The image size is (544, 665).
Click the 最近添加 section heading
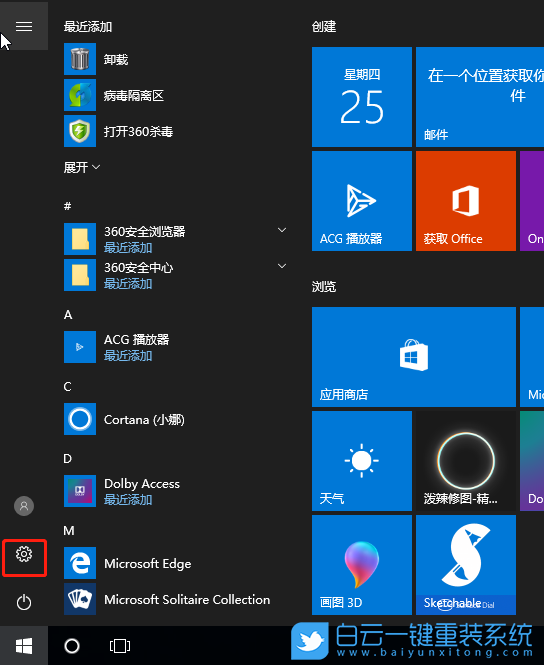(x=88, y=27)
